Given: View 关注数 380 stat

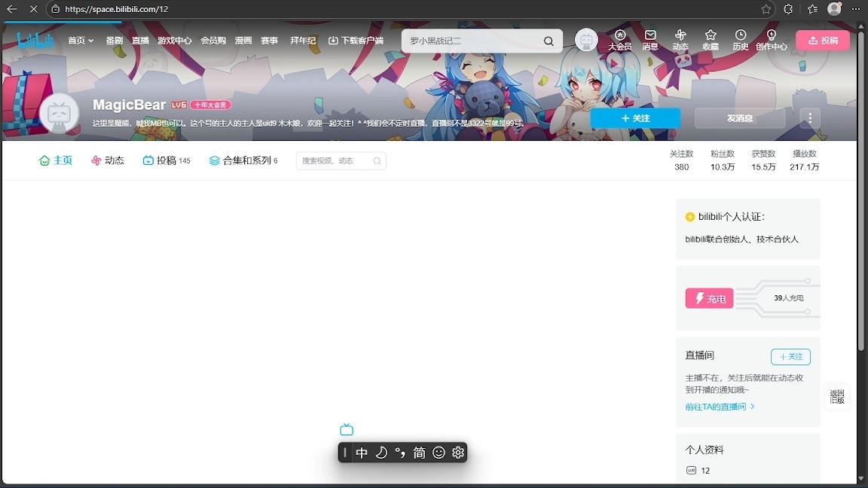Looking at the screenshot, I should [x=681, y=160].
